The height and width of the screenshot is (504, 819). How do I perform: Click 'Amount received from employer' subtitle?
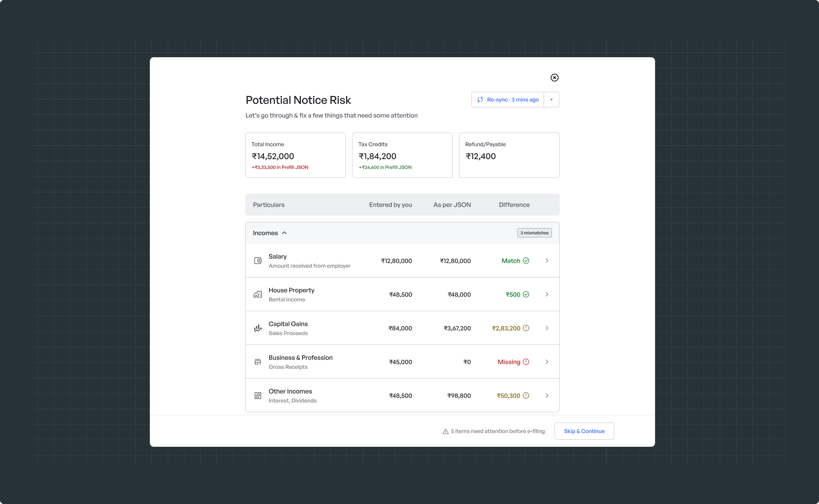309,266
